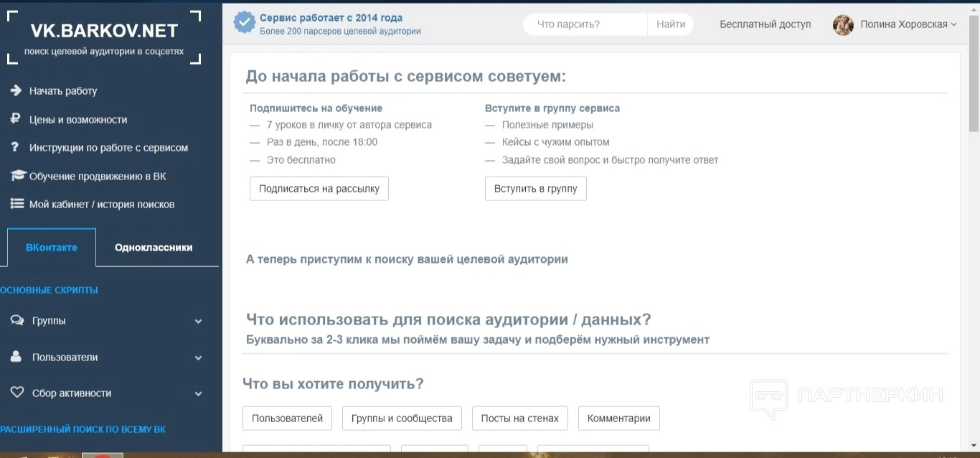Click the graduation cap icon for Обучение
This screenshot has width=980, height=458.
point(18,176)
